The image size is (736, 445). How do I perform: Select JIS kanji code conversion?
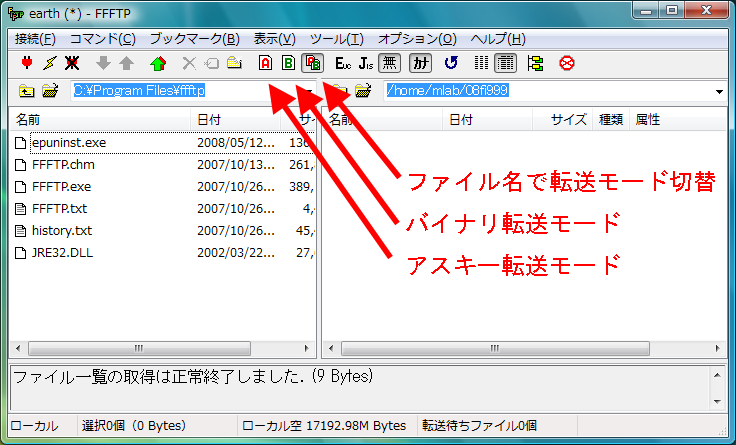[366, 63]
